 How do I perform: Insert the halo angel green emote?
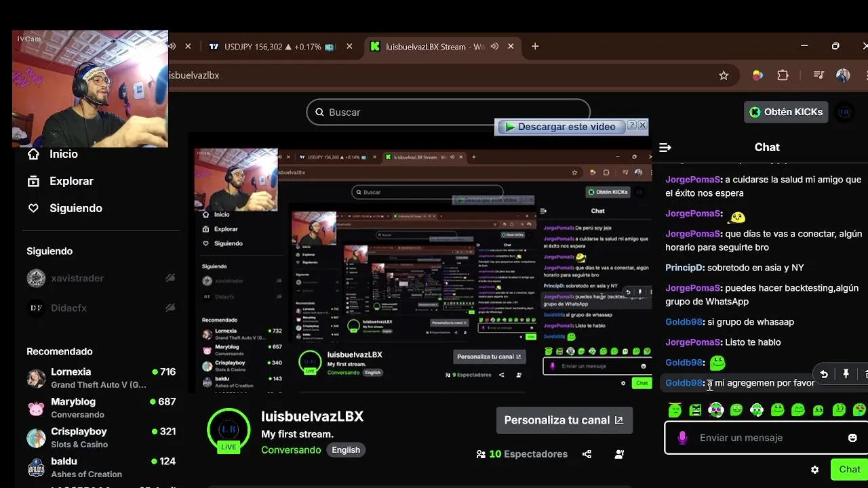(675, 409)
